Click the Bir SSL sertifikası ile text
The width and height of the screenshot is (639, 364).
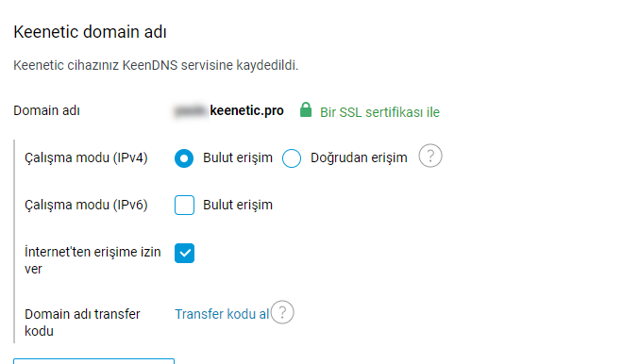[379, 112]
